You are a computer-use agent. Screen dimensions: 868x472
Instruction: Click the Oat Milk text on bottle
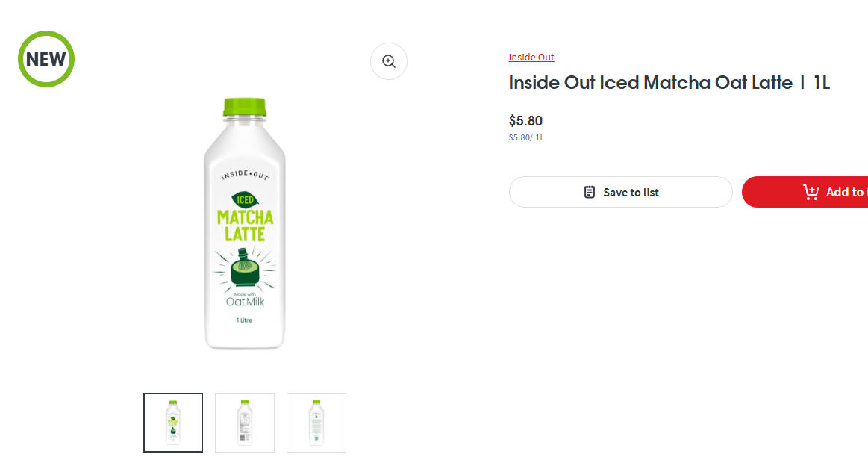click(245, 302)
